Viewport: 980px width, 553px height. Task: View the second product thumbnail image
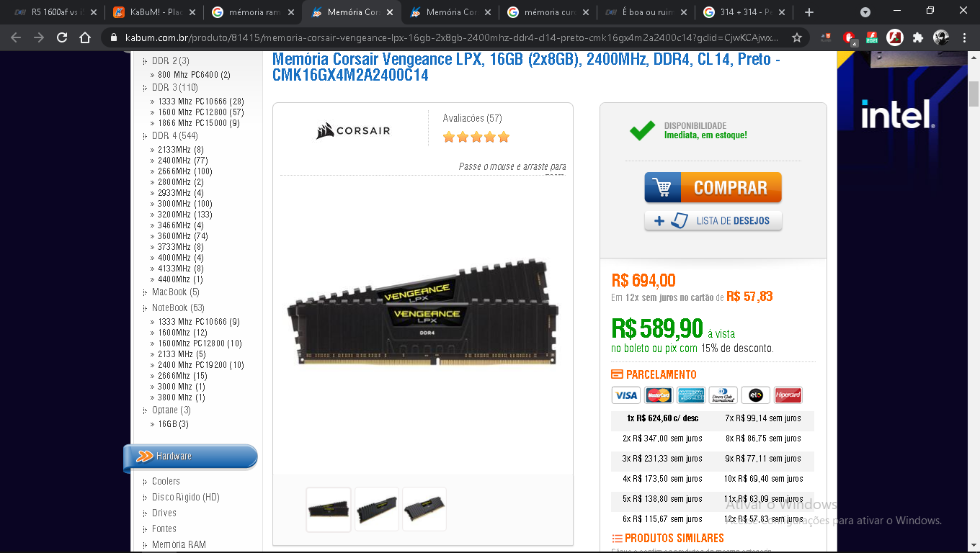376,509
